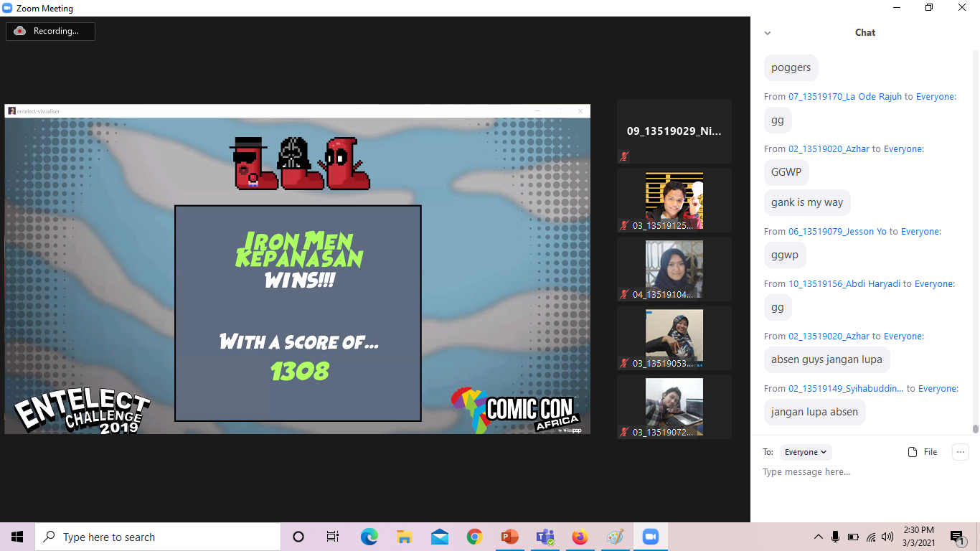The height and width of the screenshot is (551, 980).
Task: Click muted mic icon on 03_13519125 tile
Action: click(624, 225)
